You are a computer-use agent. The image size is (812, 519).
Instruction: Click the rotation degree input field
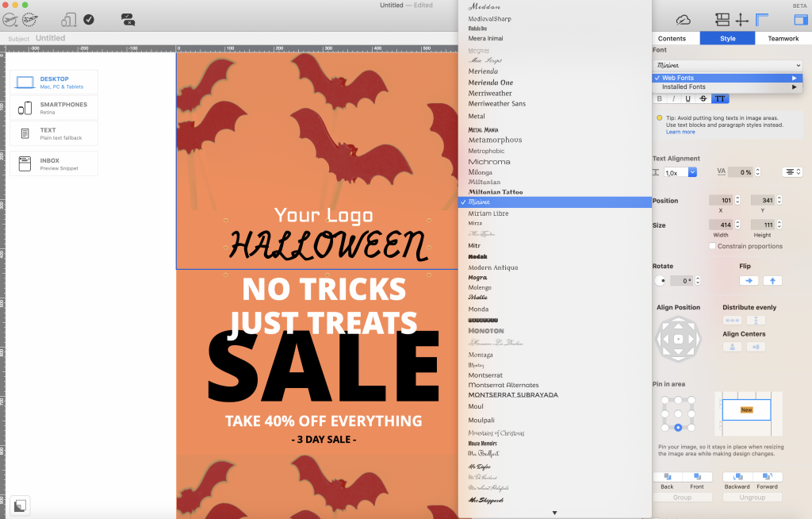[683, 280]
